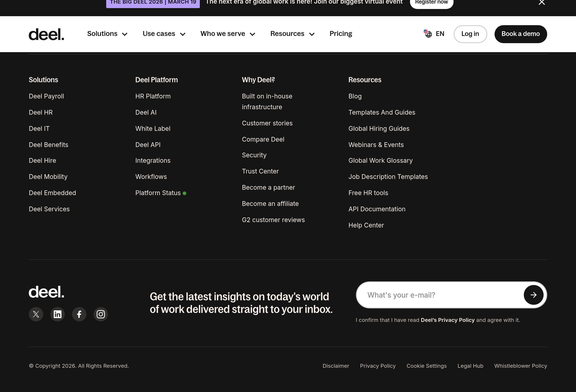The height and width of the screenshot is (392, 576).
Task: Click the Register now button
Action: click(431, 3)
